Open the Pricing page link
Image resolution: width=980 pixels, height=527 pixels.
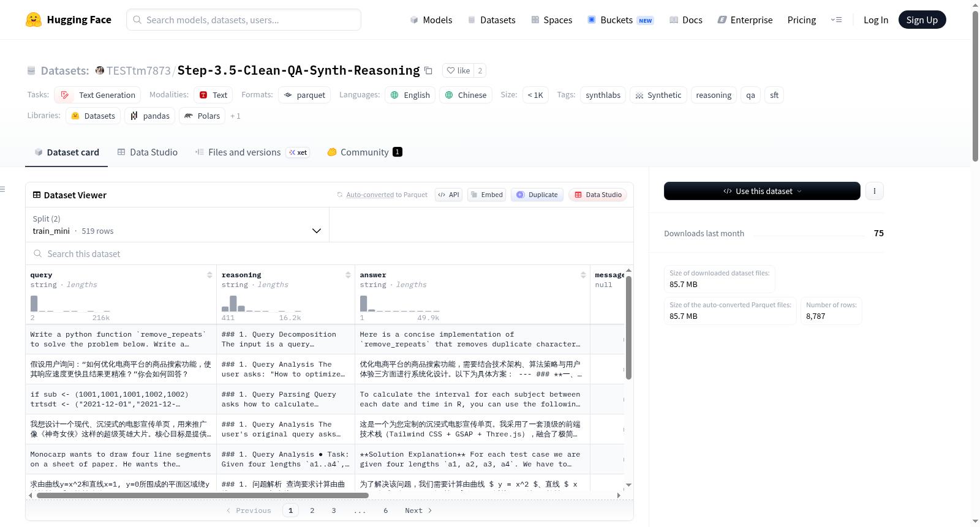point(802,20)
